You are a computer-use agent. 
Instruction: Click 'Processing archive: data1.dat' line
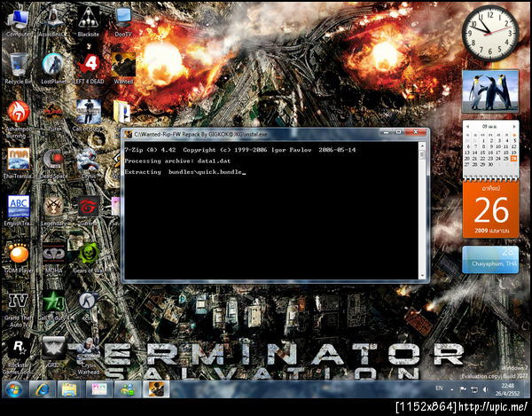tap(177, 161)
